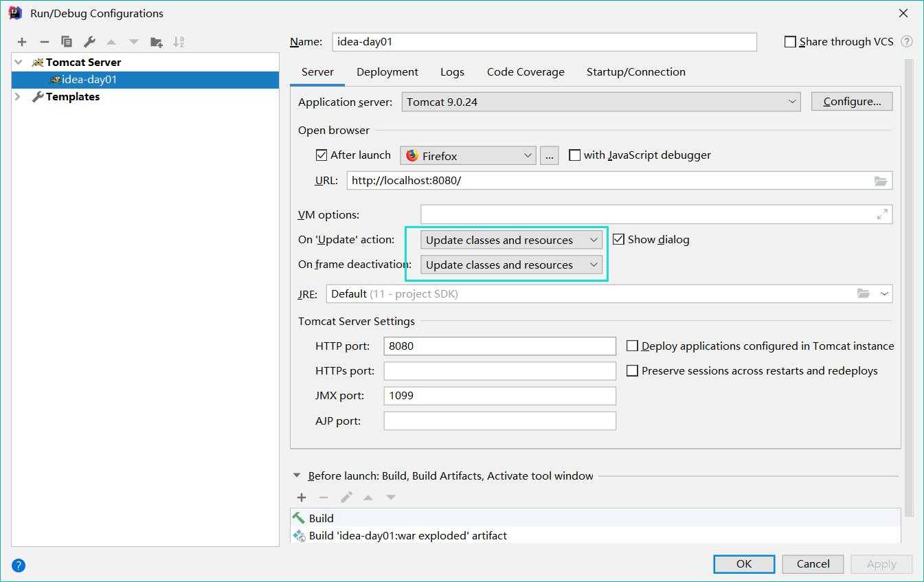Click vertical scrollbar on right panel
This screenshot has height=582, width=924.
(x=910, y=289)
